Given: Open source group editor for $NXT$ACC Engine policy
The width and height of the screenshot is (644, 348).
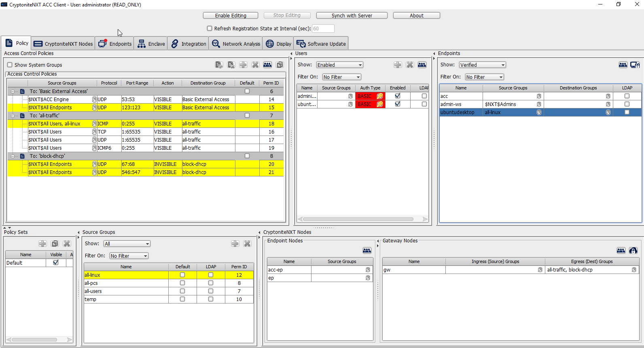Looking at the screenshot, I should coord(94,100).
